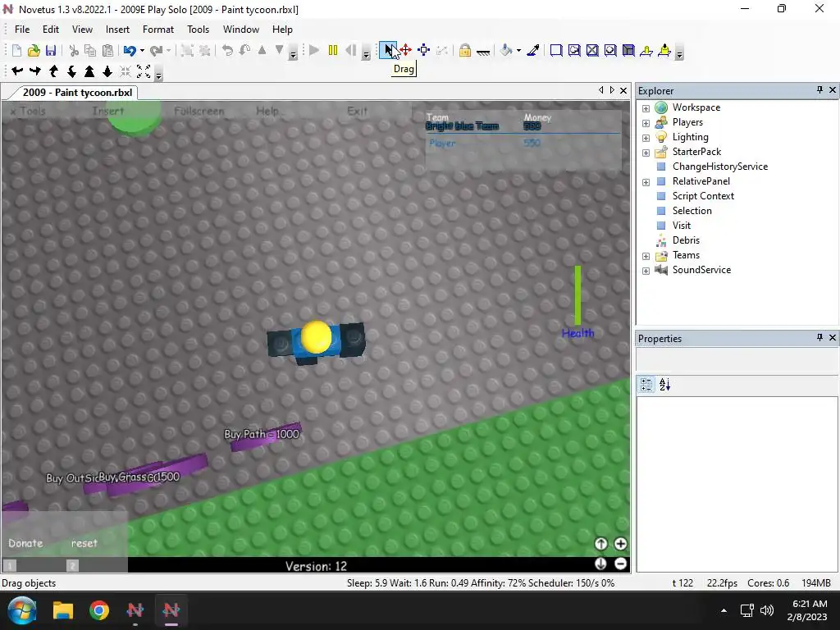Screen dimensions: 840x630
Task: Click the in-game x Tools button
Action: pos(28,111)
